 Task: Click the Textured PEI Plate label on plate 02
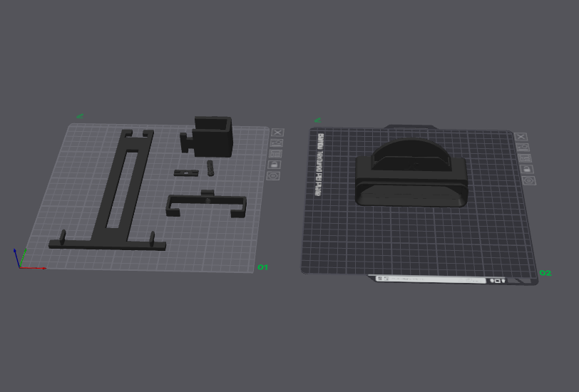pyautogui.click(x=319, y=165)
